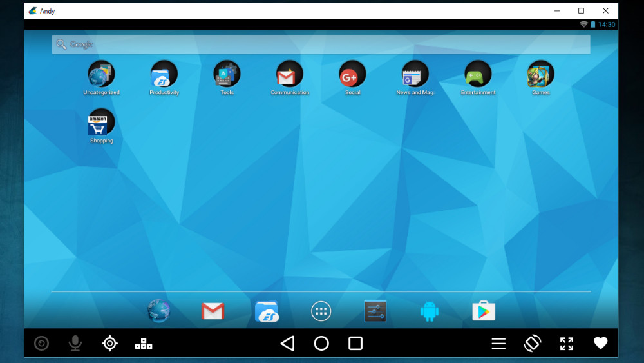Click the search magnifier icon
The height and width of the screenshot is (363, 644).
click(61, 44)
